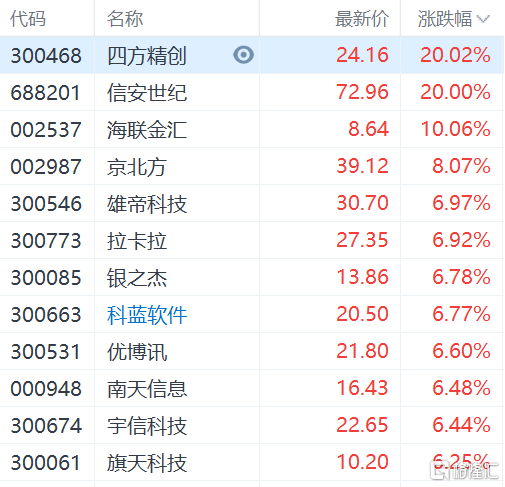This screenshot has height=487, width=505.
Task: Click the 代码 column header
Action: 28,19
